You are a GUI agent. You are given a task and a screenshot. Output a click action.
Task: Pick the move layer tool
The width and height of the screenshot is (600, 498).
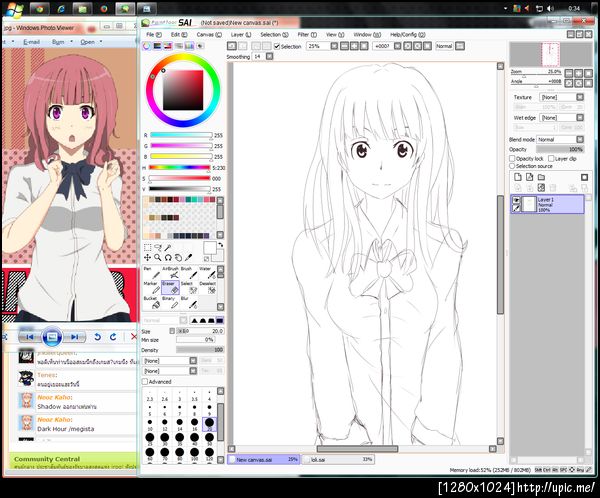[147, 258]
